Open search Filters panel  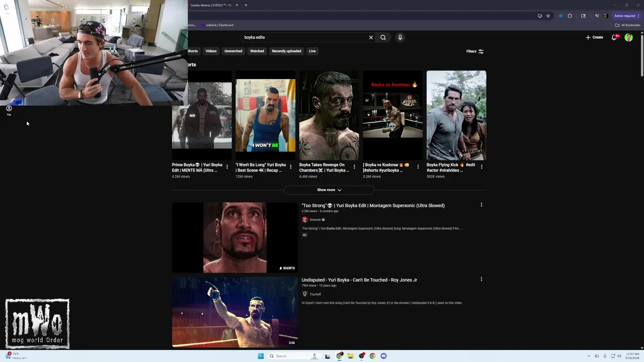[x=475, y=51]
